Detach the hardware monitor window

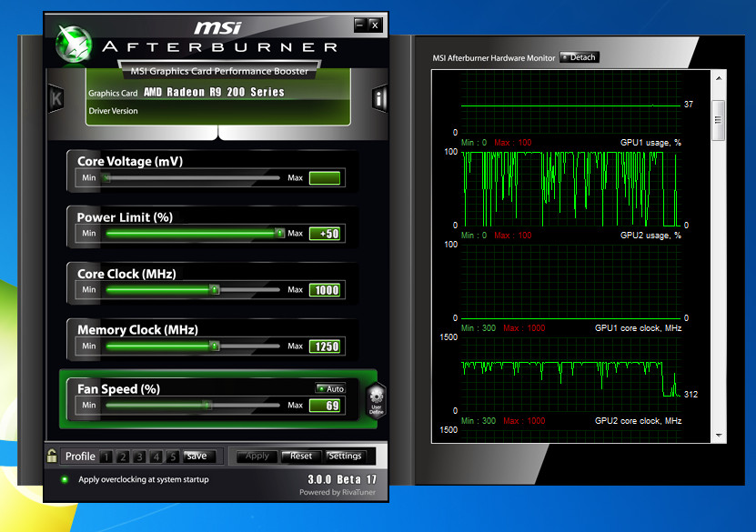(x=579, y=57)
